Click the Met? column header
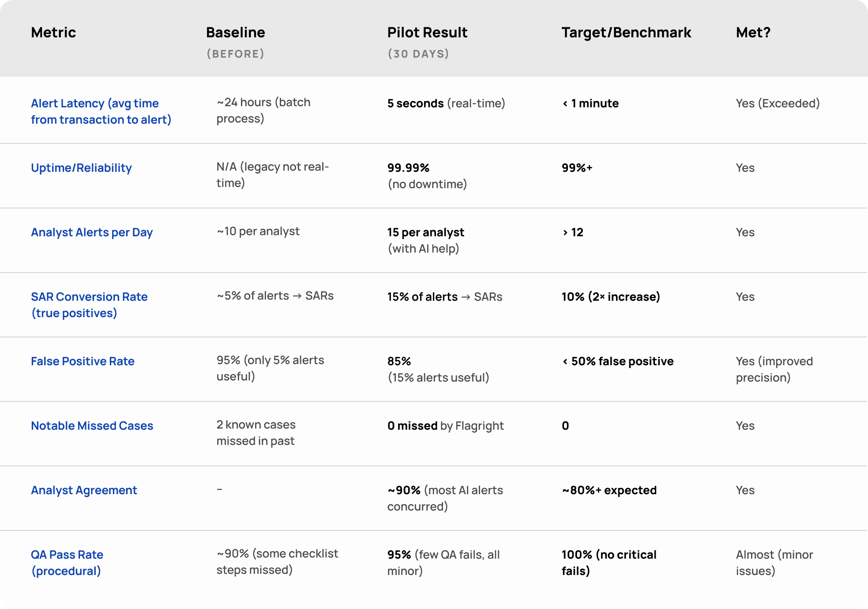868x609 pixels. pyautogui.click(x=753, y=33)
